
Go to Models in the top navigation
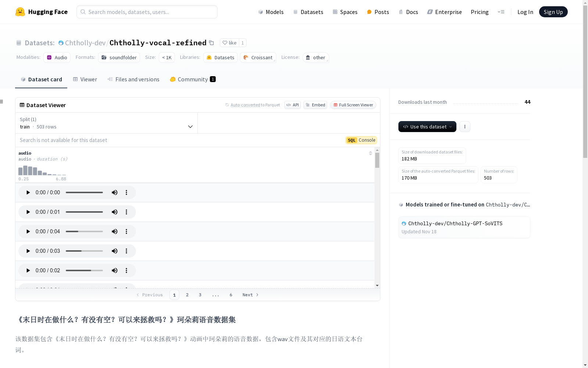pos(271,12)
